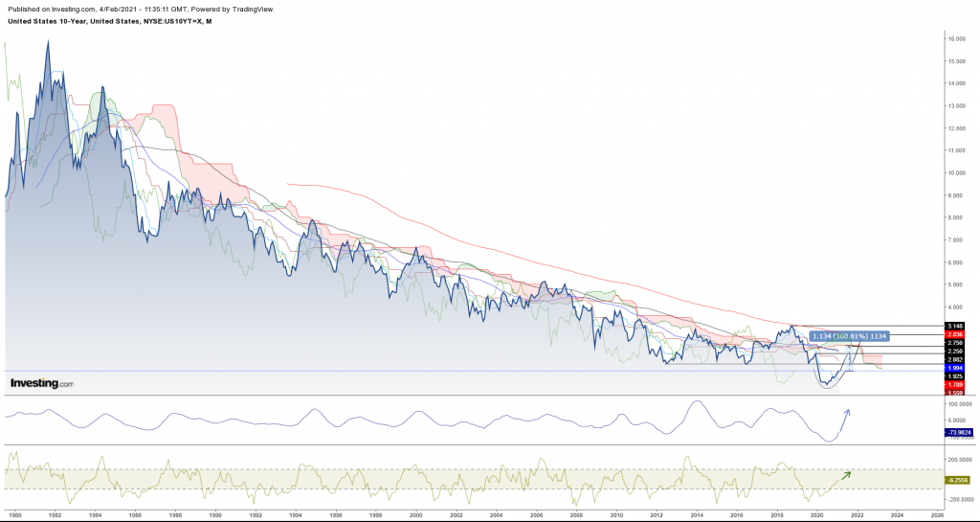Click the -6.2556 oscillator value label

click(x=957, y=480)
